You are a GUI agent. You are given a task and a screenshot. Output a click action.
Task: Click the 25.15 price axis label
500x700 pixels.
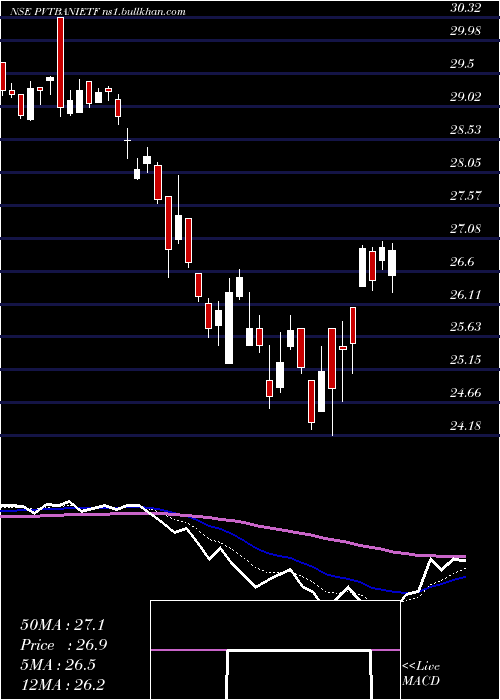[x=465, y=360]
